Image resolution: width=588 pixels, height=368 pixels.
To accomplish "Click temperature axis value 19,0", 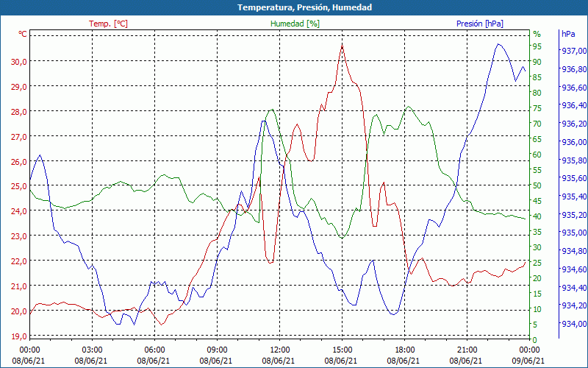I will pyautogui.click(x=19, y=336).
